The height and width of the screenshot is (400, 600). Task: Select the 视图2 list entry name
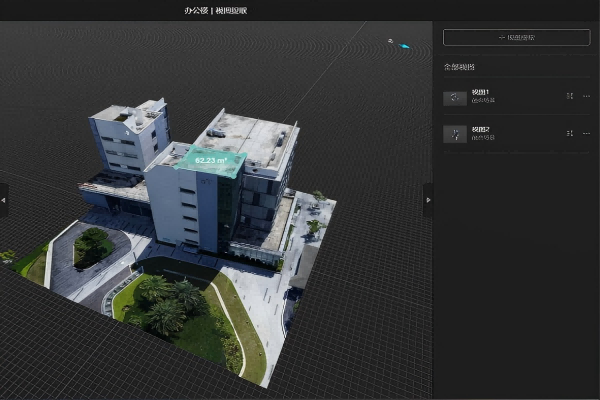point(481,129)
